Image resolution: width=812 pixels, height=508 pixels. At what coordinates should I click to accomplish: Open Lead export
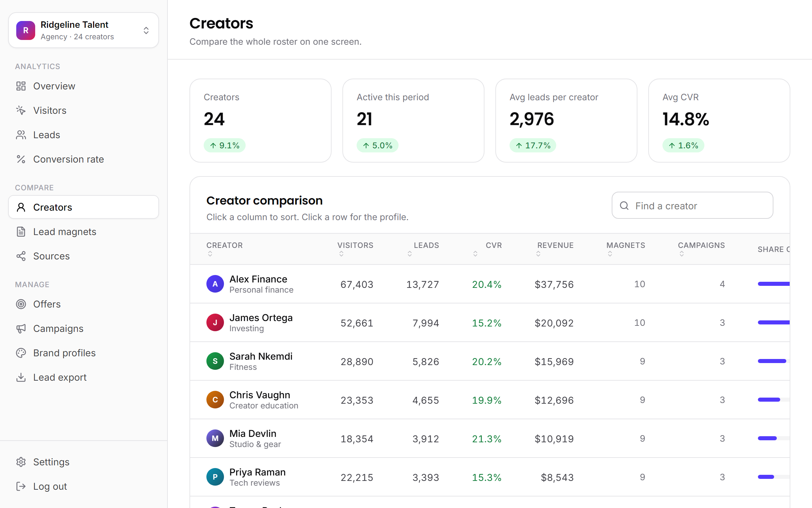tap(84, 377)
